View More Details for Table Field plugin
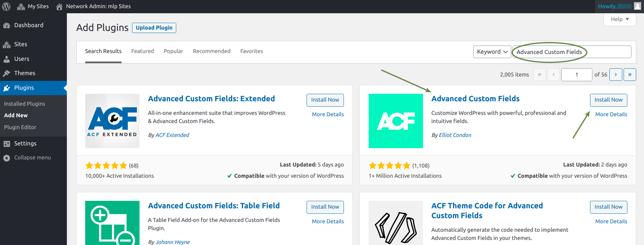Image resolution: width=644 pixels, height=245 pixels. click(x=328, y=222)
